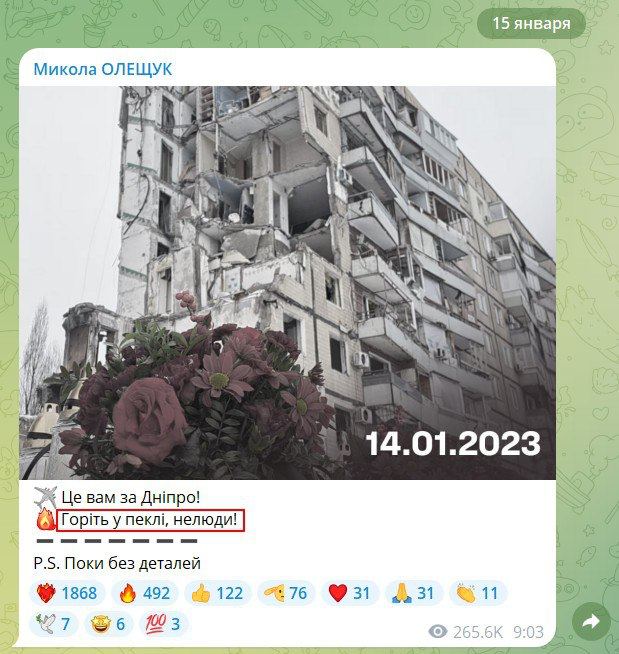
Task: Add a fire reaction showing 492
Action: tap(144, 593)
